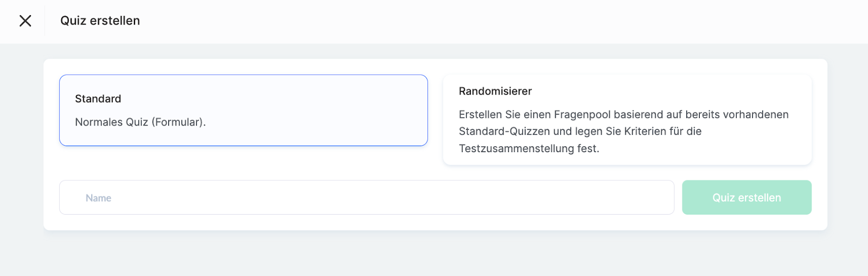Click the word 'Formular' in Standard card
The height and width of the screenshot is (276, 868).
(177, 122)
